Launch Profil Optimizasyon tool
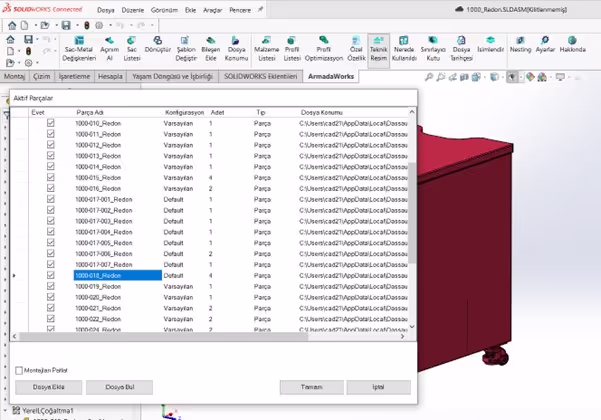601x420 pixels. click(323, 49)
